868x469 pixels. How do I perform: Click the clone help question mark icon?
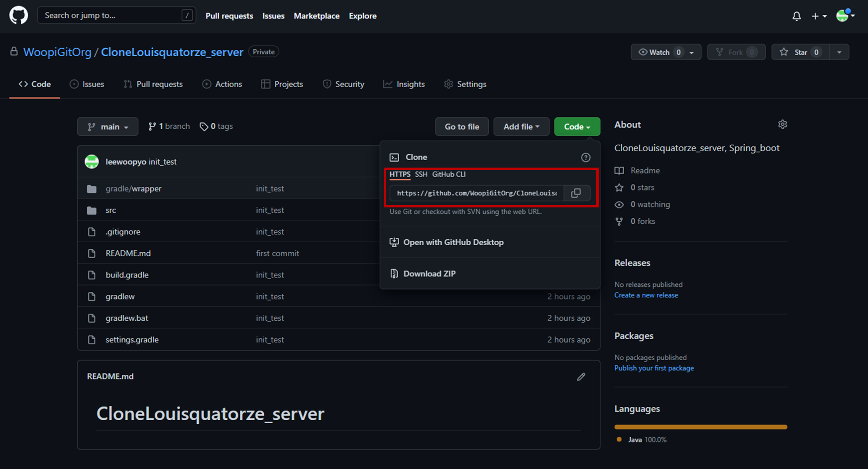586,157
